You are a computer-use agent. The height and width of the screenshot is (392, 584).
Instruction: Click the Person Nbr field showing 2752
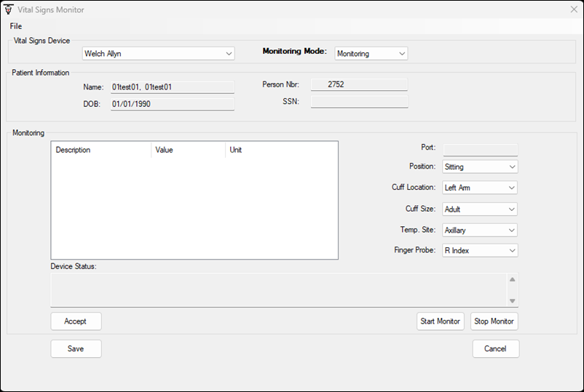pos(360,84)
